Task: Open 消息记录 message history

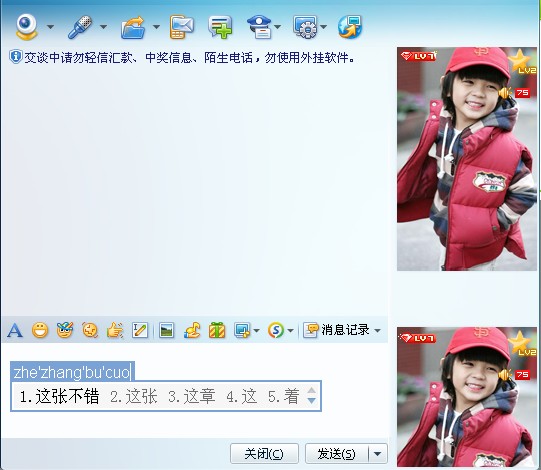Action: [x=337, y=330]
